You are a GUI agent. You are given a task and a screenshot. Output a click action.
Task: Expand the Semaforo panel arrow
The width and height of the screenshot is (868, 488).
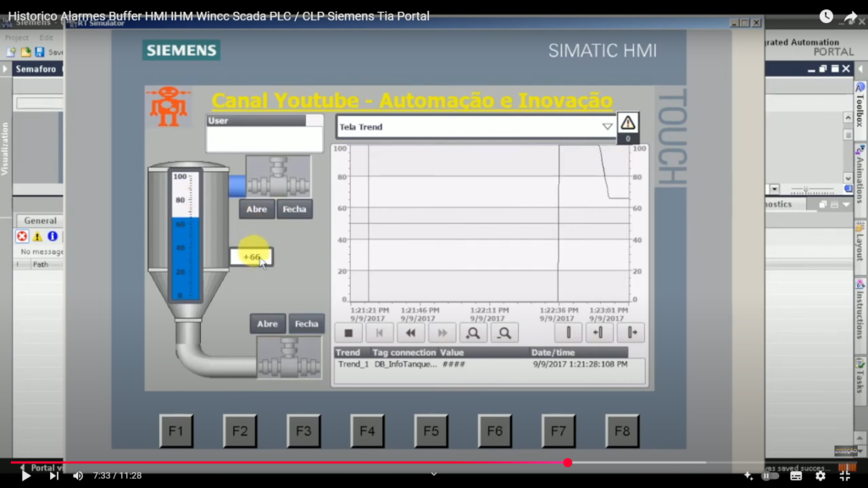[x=5, y=69]
